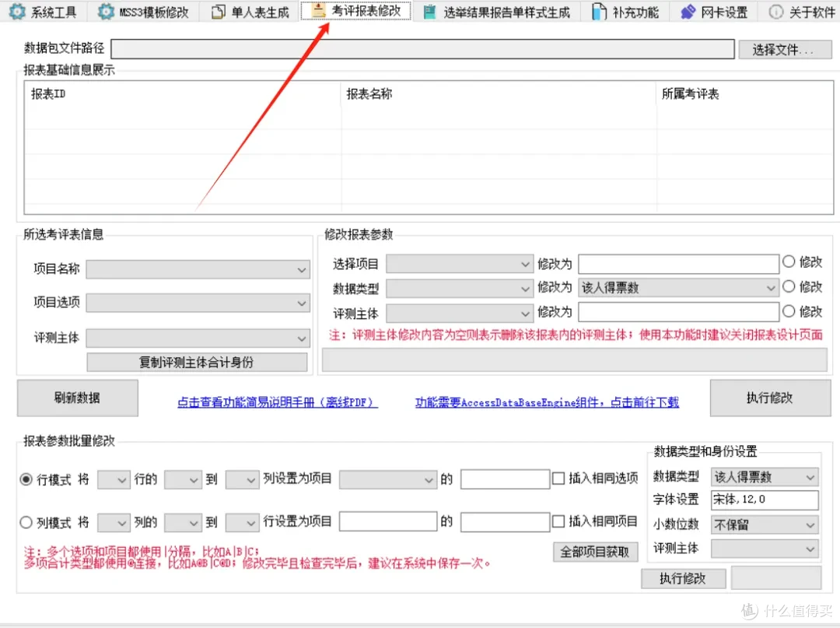
Task: Expand the 项目名称 dropdown
Action: (198, 269)
